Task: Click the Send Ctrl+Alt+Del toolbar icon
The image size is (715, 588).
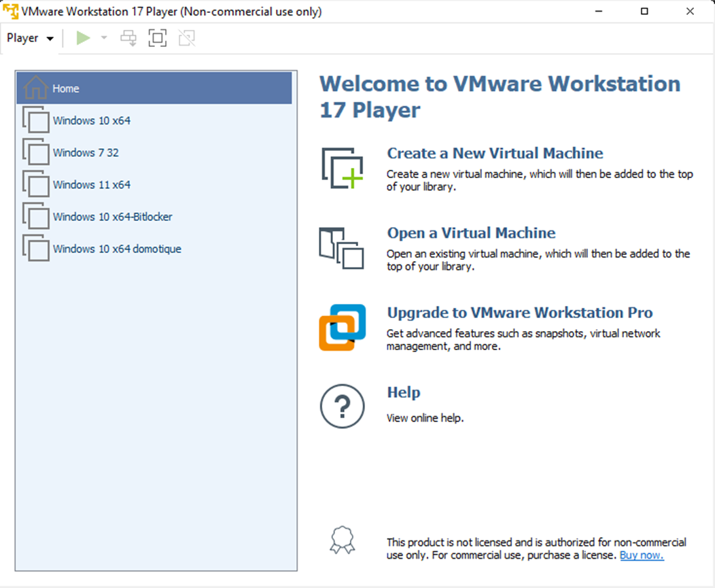Action: click(x=128, y=38)
